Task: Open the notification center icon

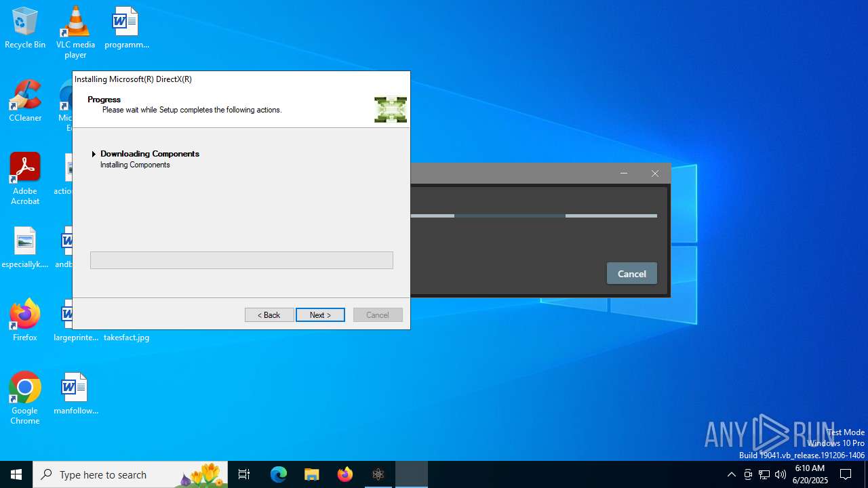Action: coord(846,474)
